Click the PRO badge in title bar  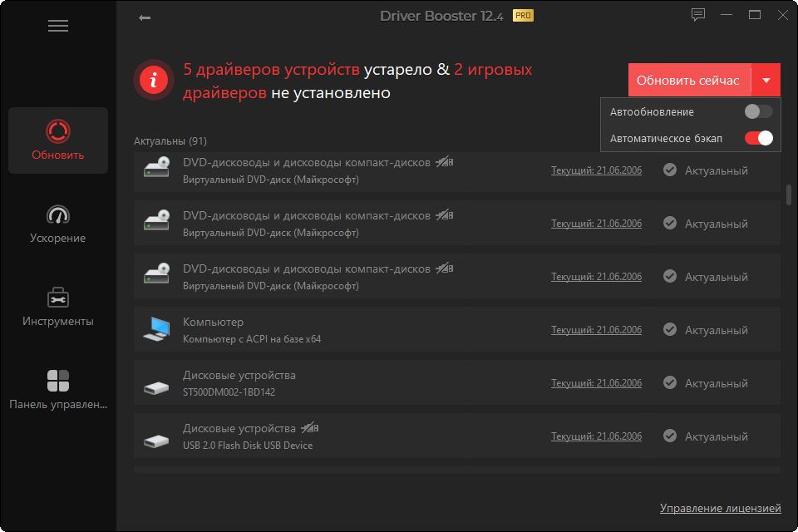pos(523,16)
